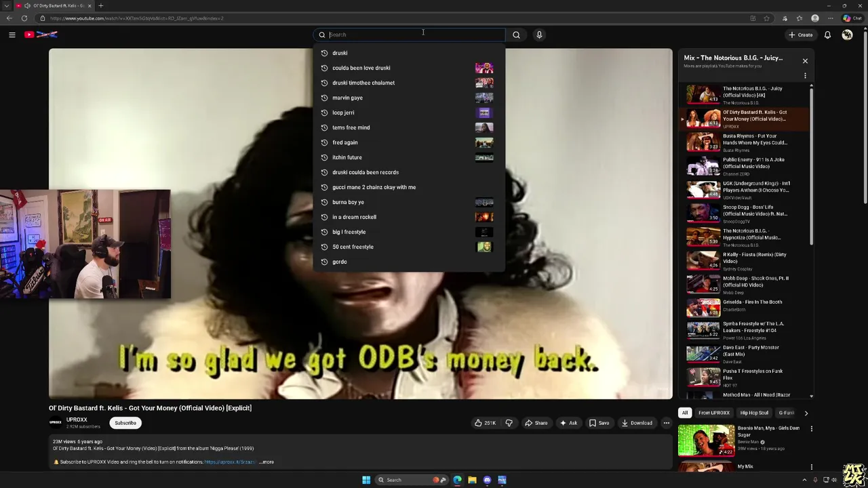This screenshot has width=868, height=488.
Task: Open the Windows Start menu
Action: [366, 480]
